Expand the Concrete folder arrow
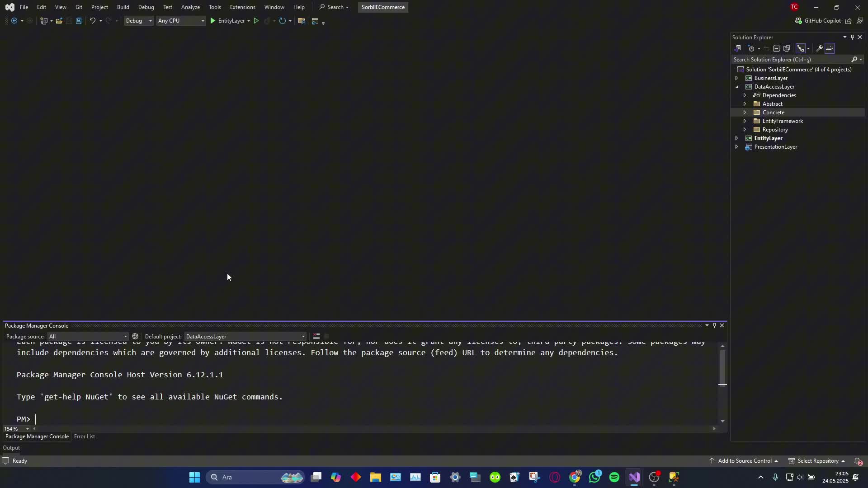Screen dimensions: 868x488 (745, 113)
